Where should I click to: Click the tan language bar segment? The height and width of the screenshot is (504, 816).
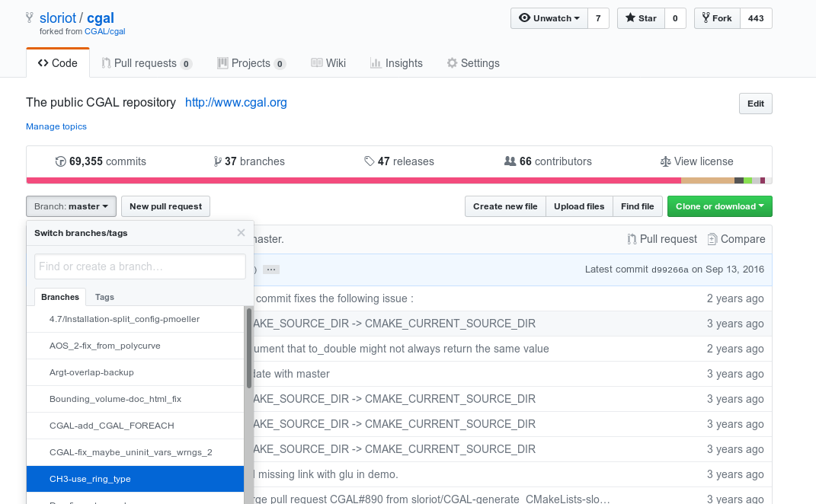pyautogui.click(x=708, y=180)
